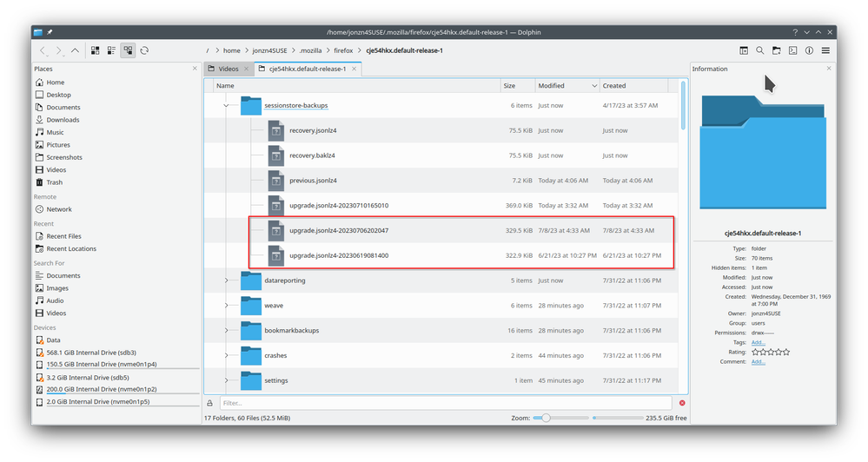Image resolution: width=868 pixels, height=462 pixels.
Task: Open terminal panel from toolbar
Action: pos(792,50)
